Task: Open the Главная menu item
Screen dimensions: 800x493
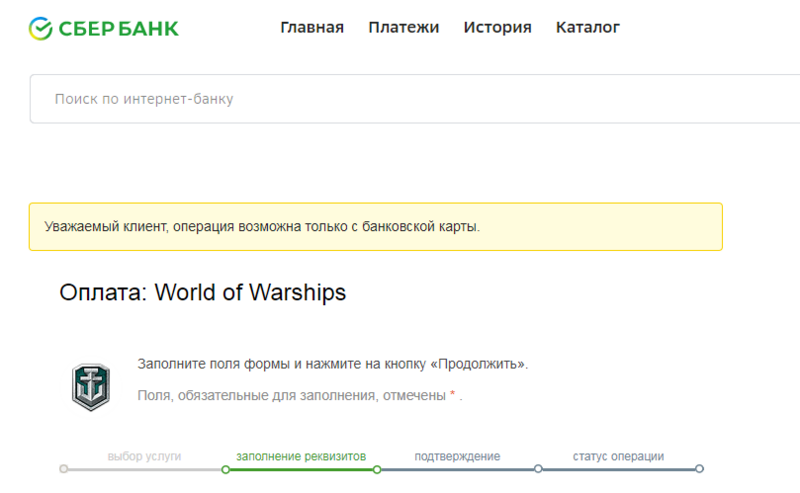Action: point(312,27)
